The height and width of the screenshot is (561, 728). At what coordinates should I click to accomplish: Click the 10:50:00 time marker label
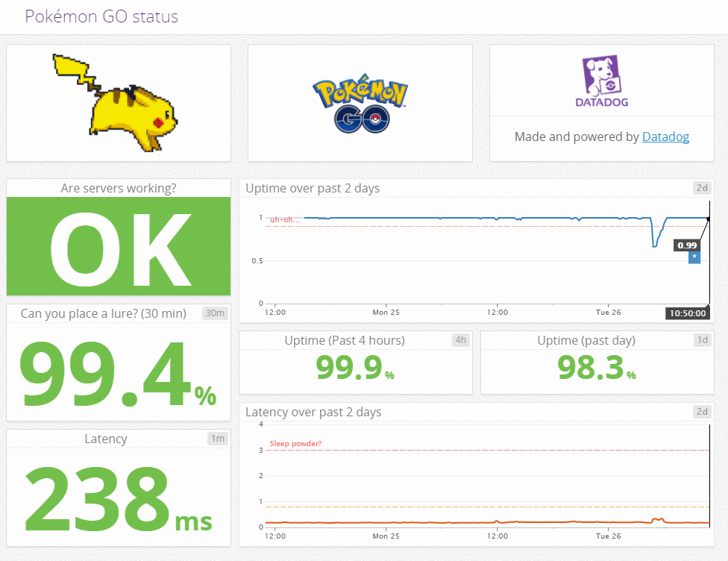coord(688,313)
